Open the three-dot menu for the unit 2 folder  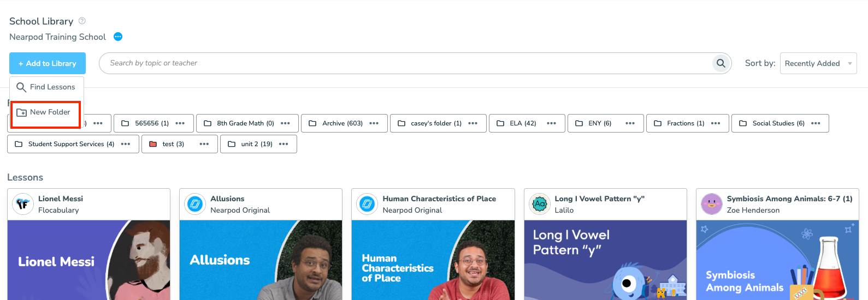[284, 144]
